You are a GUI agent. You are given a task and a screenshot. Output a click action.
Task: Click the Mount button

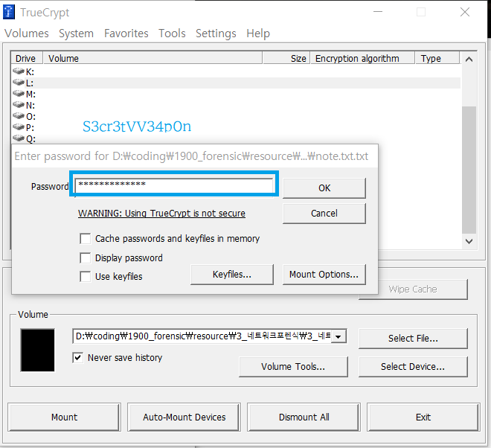[x=64, y=417]
